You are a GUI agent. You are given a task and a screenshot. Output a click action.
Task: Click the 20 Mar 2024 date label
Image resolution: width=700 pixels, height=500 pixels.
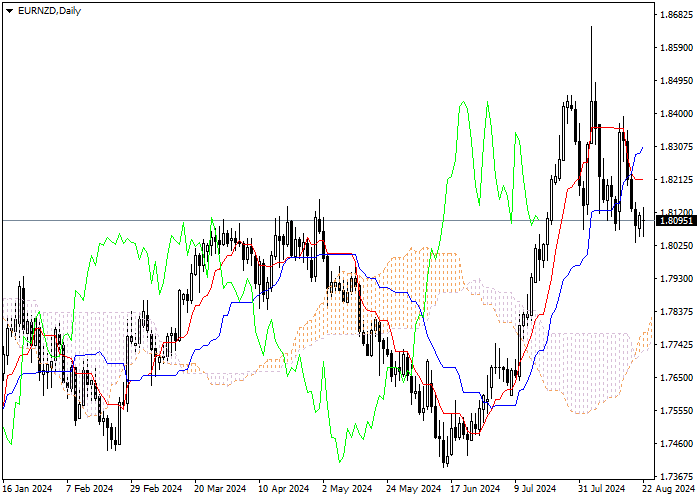click(x=220, y=489)
